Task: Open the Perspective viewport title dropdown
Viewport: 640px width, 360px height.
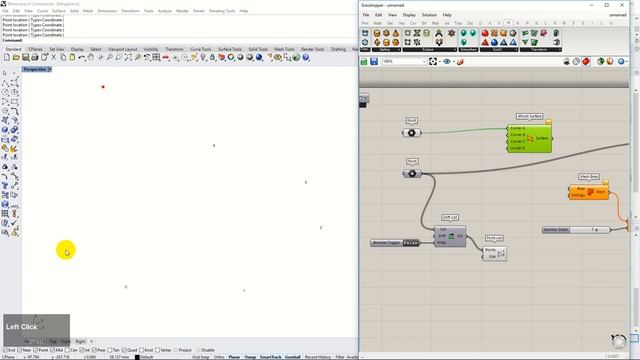Action: 50,69
